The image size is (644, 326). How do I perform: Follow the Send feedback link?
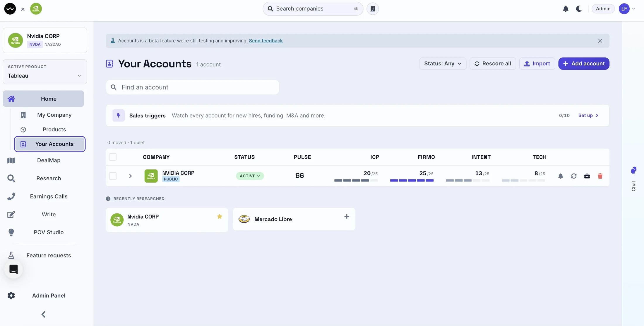[x=266, y=41]
